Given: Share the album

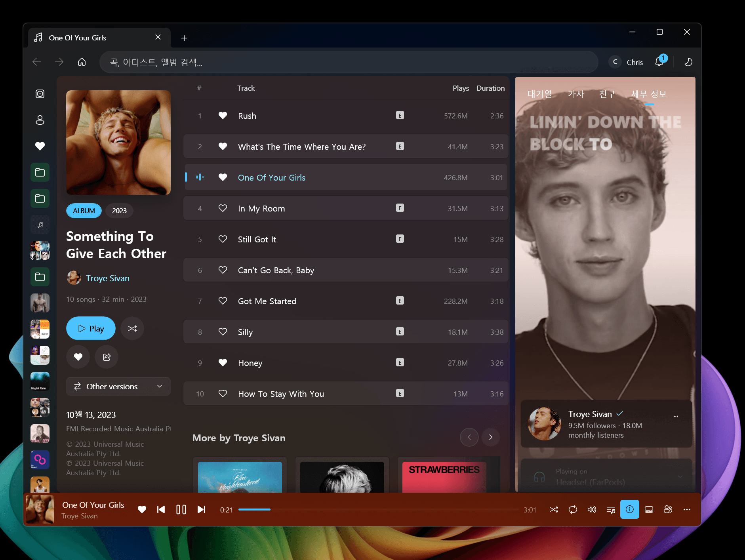Looking at the screenshot, I should (x=107, y=357).
